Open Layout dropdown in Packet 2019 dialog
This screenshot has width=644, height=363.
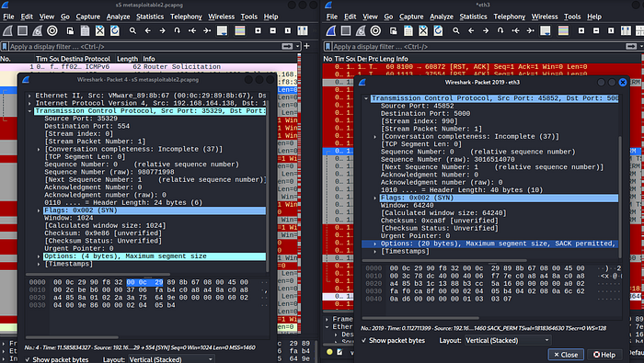coord(507,340)
